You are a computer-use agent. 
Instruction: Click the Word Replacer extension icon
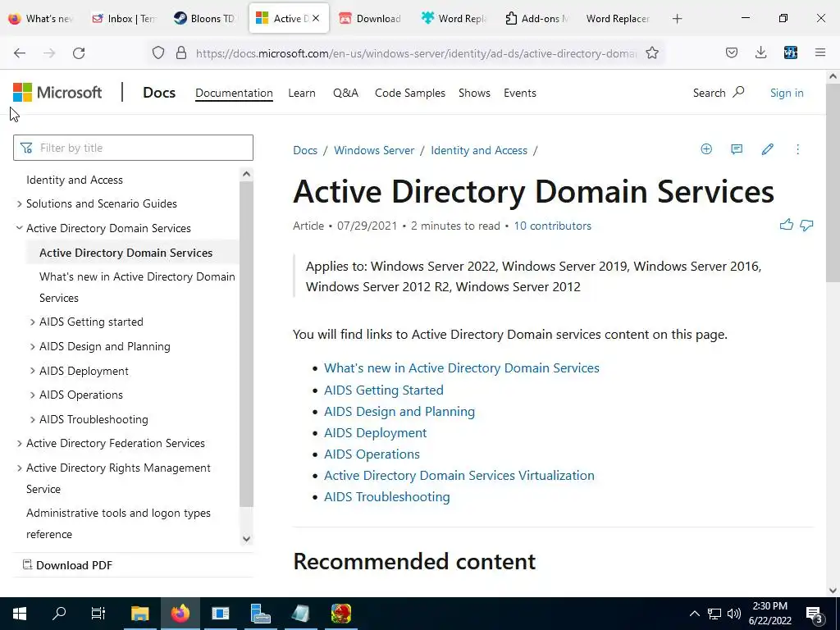coord(791,53)
